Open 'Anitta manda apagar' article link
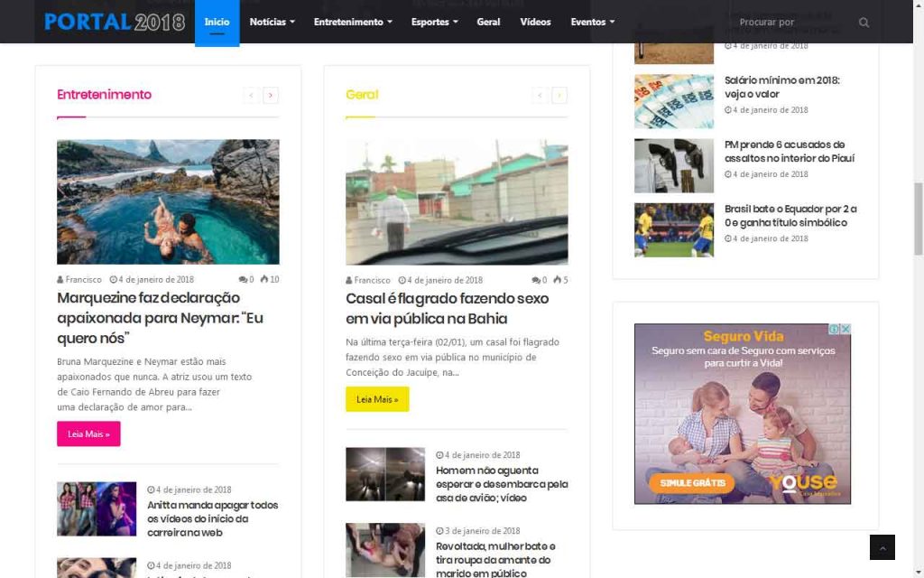The image size is (924, 578). coord(213,519)
